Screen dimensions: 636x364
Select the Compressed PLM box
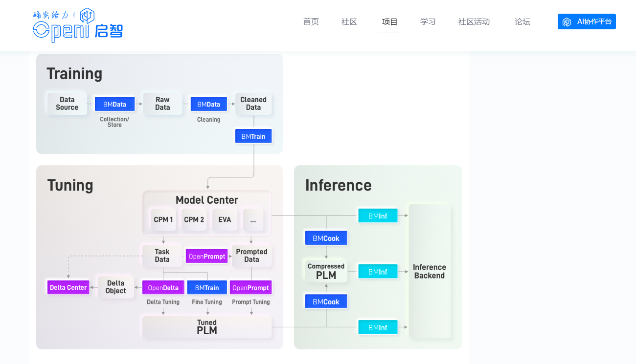tap(326, 271)
